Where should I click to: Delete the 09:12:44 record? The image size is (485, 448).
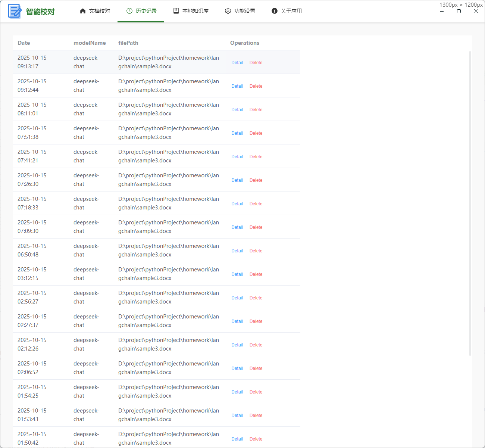256,86
